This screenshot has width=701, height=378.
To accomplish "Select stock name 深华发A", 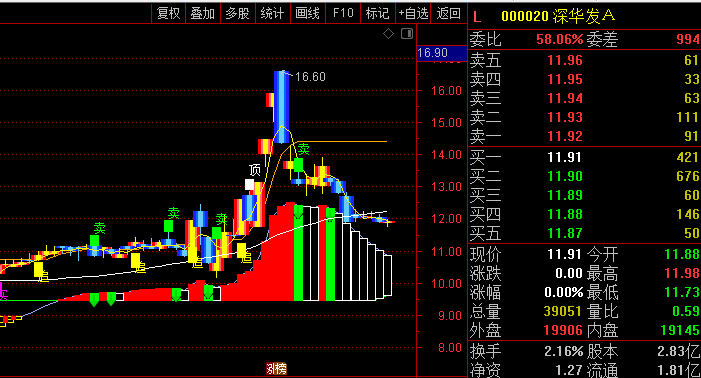I will 583,17.
